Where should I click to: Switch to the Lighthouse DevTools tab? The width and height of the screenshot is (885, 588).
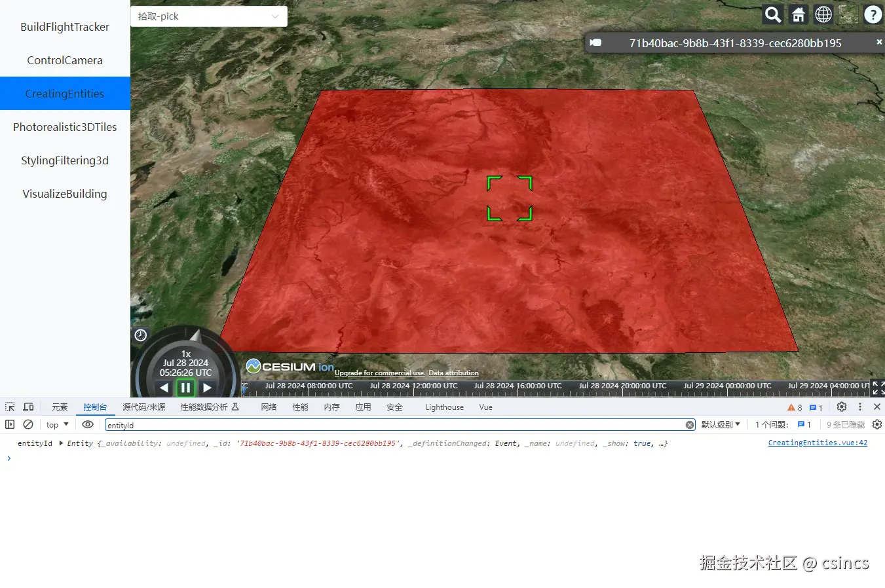pyautogui.click(x=444, y=407)
